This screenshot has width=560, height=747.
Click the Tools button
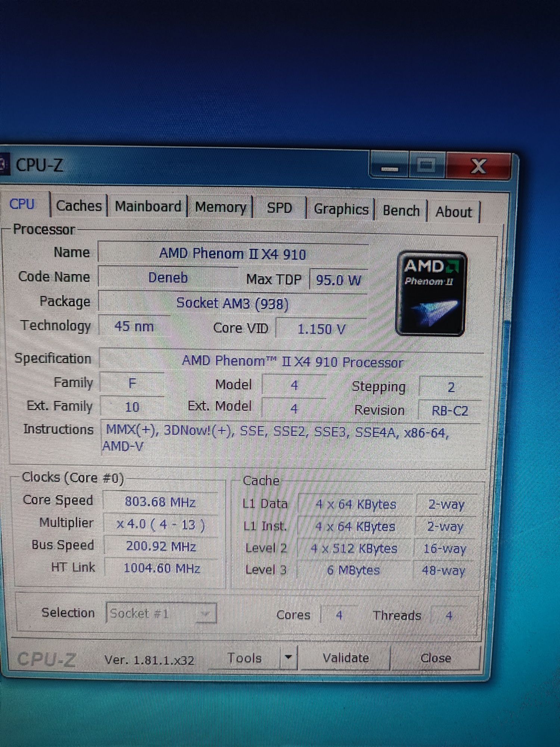tap(245, 658)
